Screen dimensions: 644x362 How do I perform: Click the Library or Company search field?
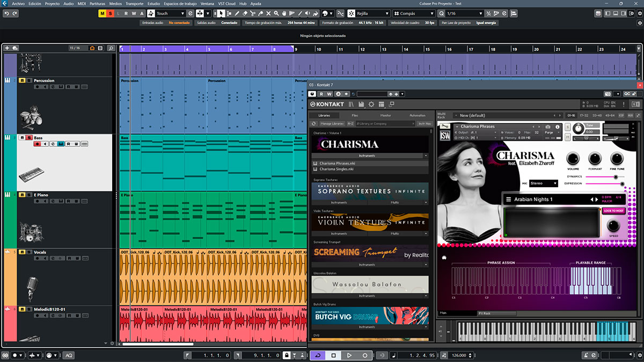[x=385, y=124]
